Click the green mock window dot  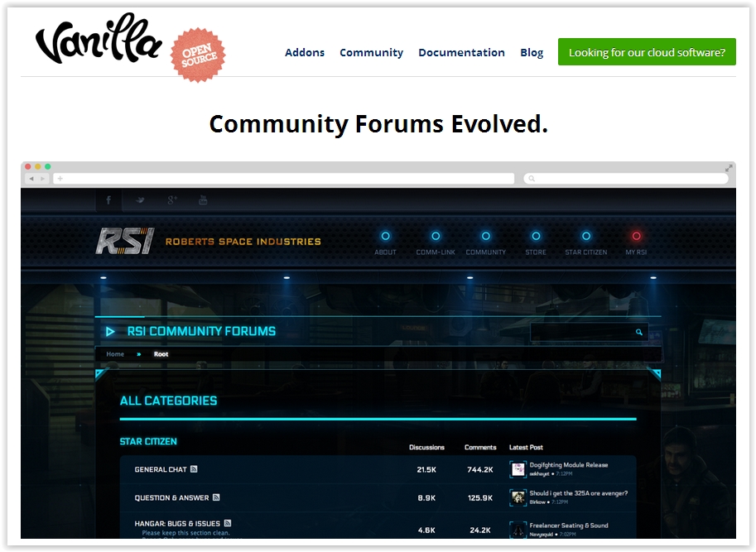pos(48,166)
